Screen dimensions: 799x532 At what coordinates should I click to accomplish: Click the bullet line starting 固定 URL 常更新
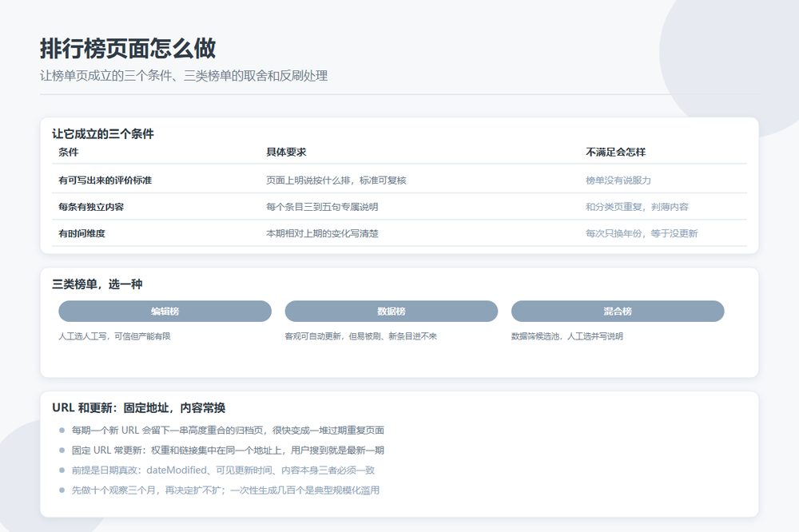point(228,451)
